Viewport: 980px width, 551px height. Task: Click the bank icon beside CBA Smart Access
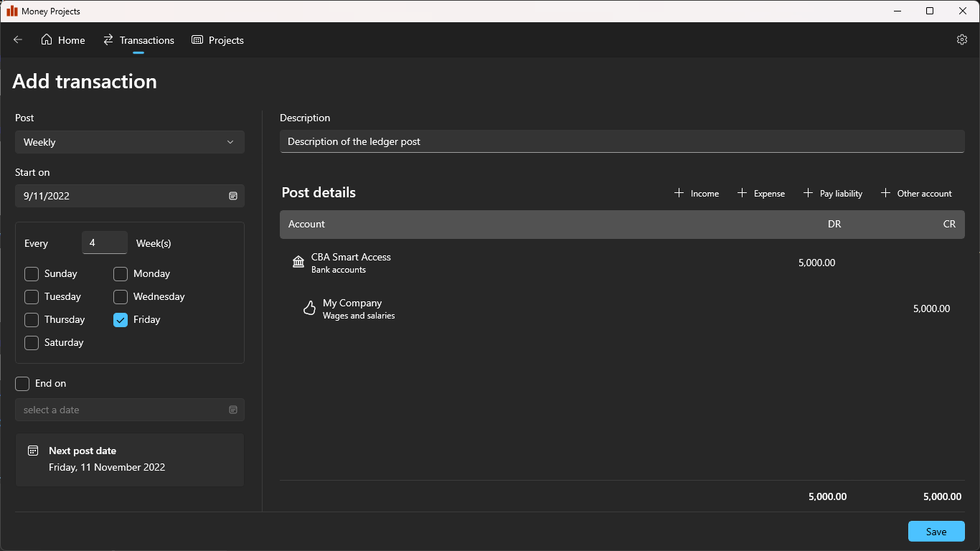pos(298,262)
